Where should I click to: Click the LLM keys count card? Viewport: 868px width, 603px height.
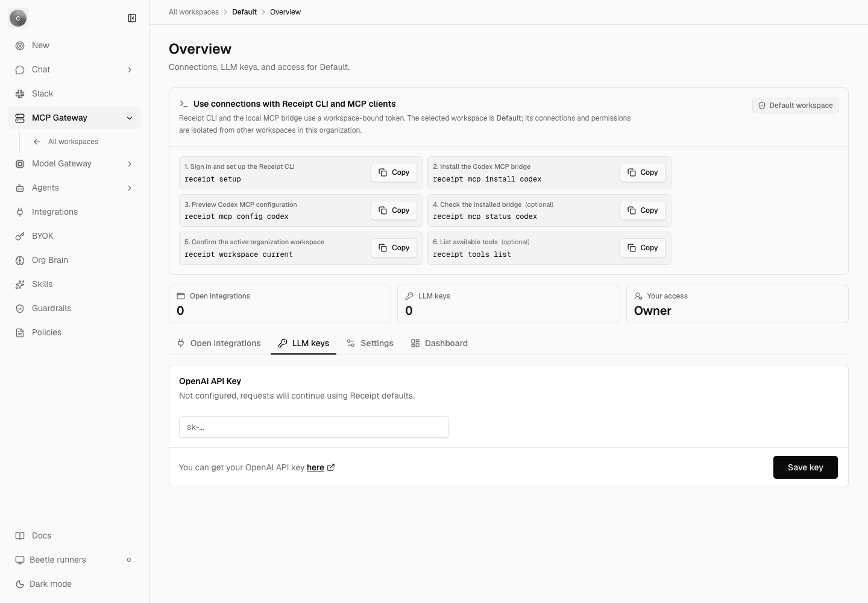point(509,304)
